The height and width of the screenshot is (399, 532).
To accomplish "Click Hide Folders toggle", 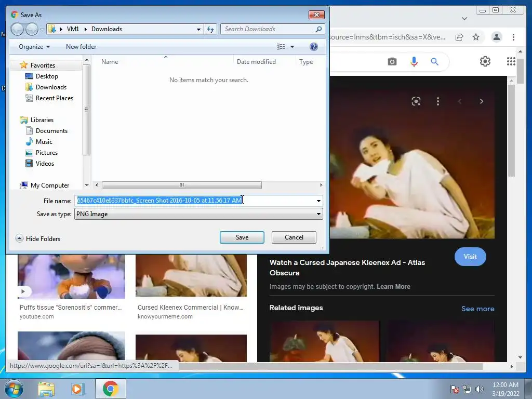I will click(x=37, y=239).
